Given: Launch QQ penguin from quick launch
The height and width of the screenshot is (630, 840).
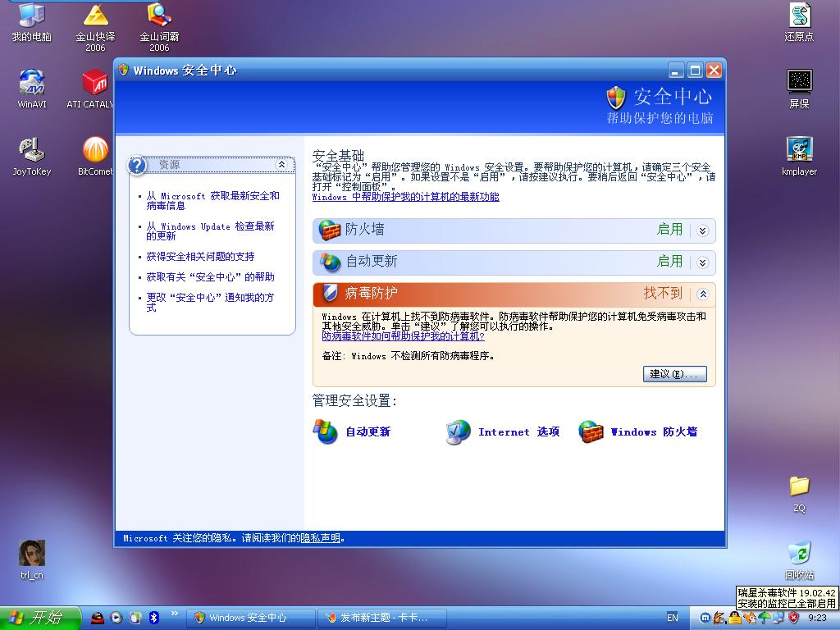Looking at the screenshot, I should pos(97,618).
